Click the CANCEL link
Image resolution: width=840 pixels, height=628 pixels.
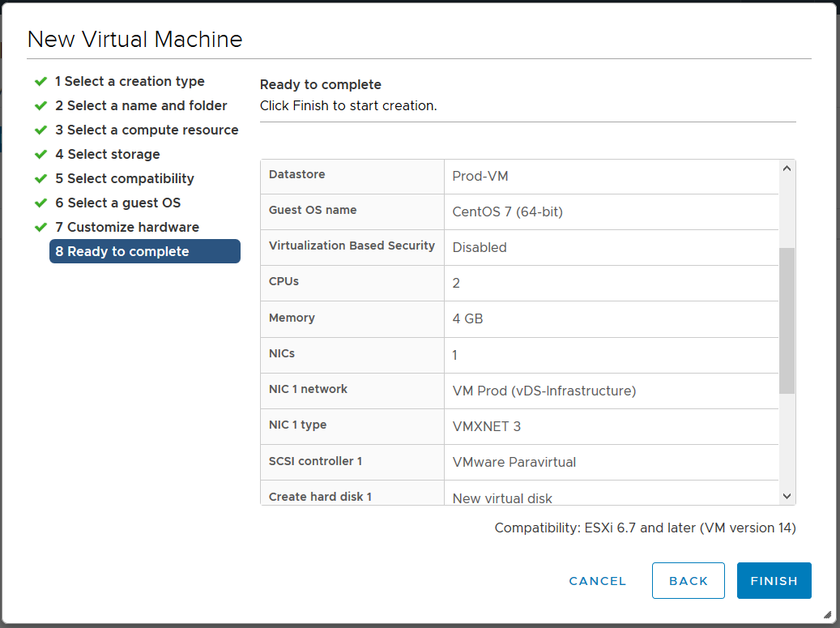tap(597, 581)
